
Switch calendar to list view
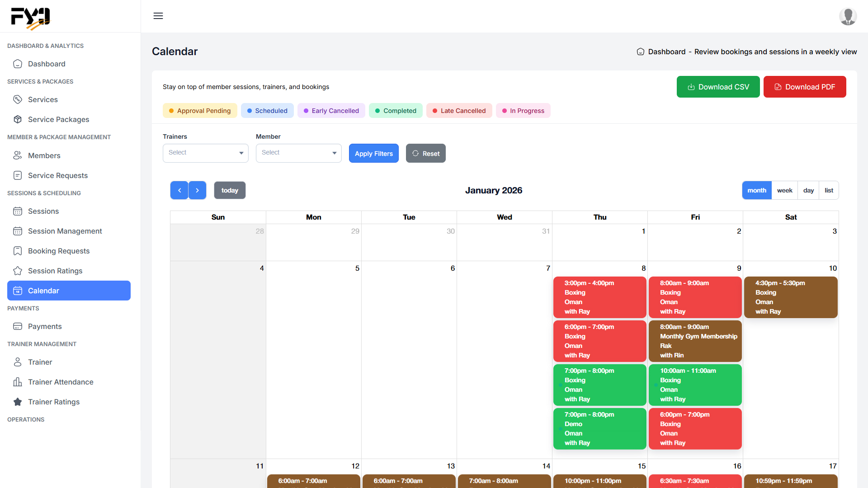coord(828,190)
